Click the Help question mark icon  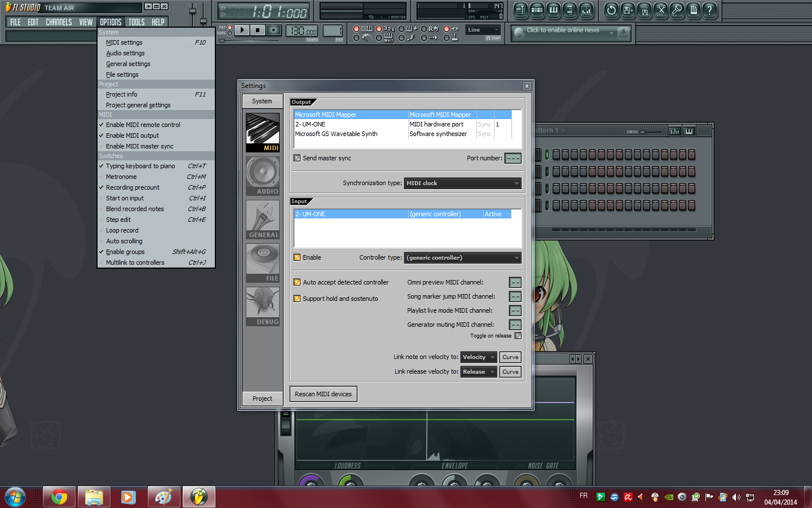coord(710,10)
